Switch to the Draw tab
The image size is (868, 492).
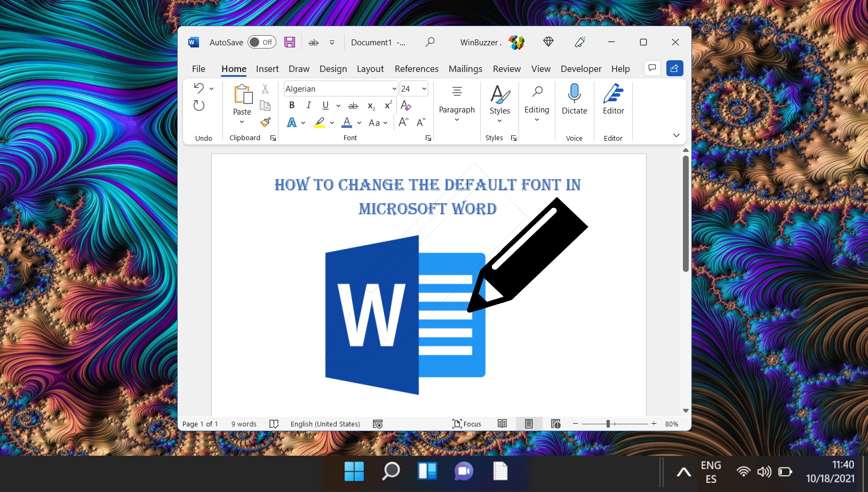(299, 69)
